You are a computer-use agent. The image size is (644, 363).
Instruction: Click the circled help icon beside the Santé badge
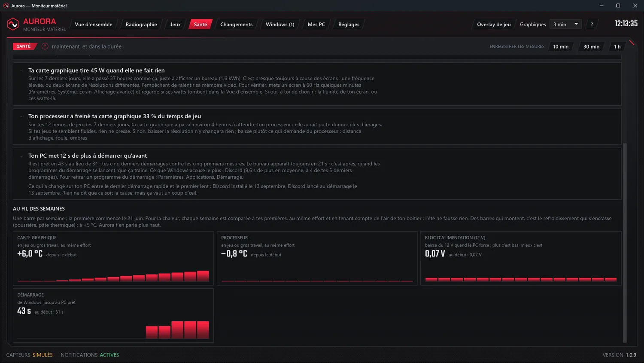coord(45,46)
